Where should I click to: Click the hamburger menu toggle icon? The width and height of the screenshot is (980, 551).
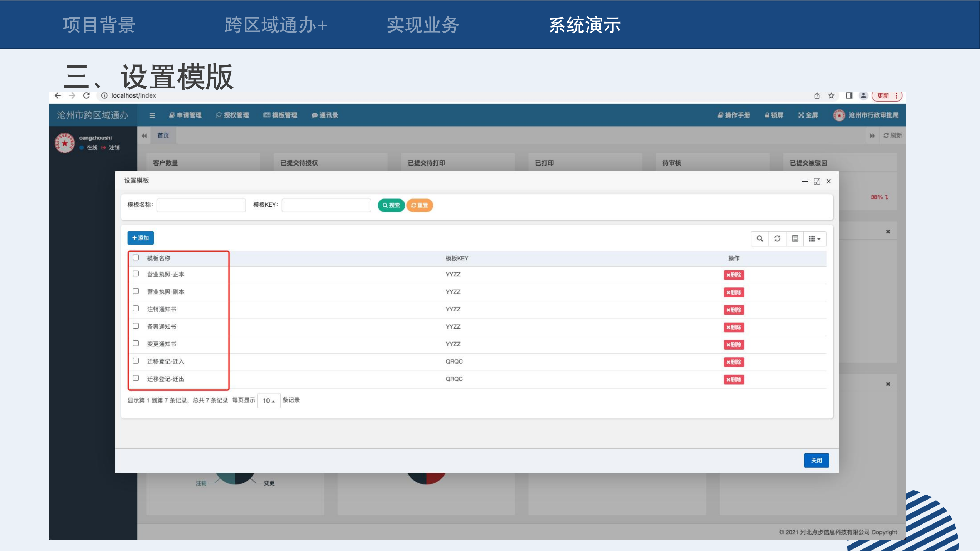pos(152,115)
